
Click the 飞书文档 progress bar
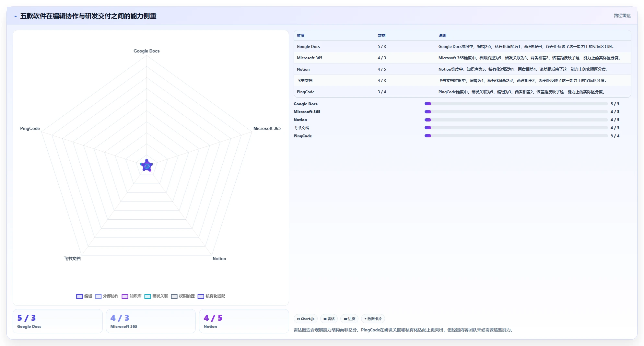click(x=516, y=128)
